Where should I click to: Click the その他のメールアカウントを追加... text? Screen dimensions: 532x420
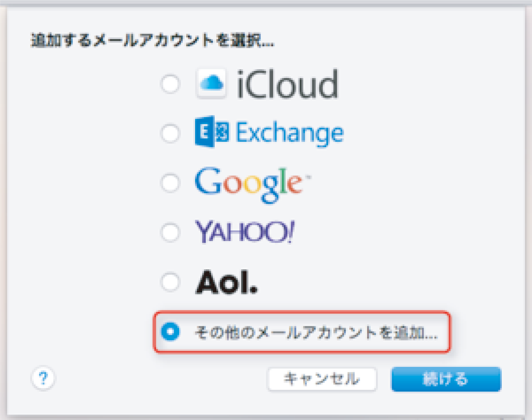316,333
